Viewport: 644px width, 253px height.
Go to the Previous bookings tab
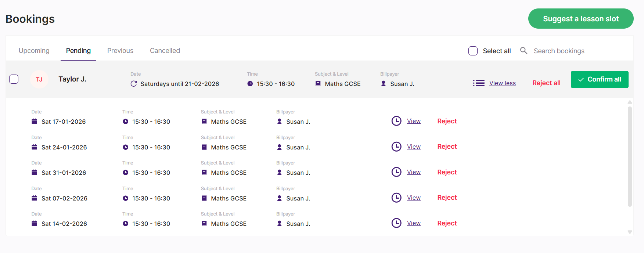click(x=120, y=51)
